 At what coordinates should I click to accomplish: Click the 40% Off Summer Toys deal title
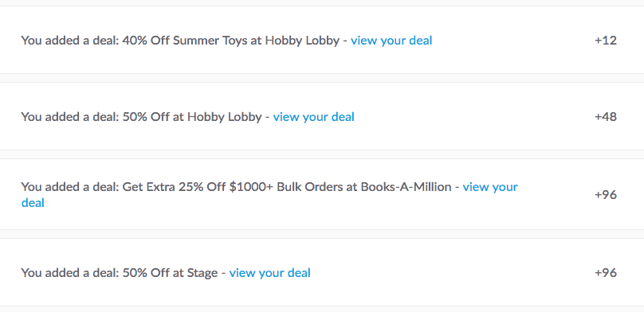(x=231, y=41)
